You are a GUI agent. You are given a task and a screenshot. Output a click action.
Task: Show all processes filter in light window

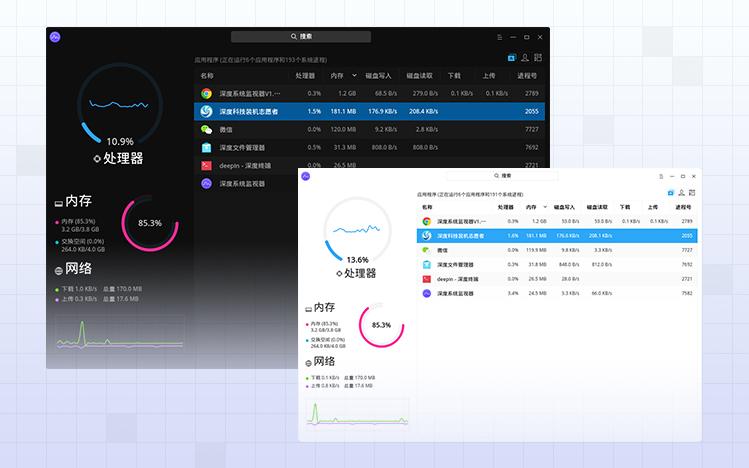tap(692, 193)
